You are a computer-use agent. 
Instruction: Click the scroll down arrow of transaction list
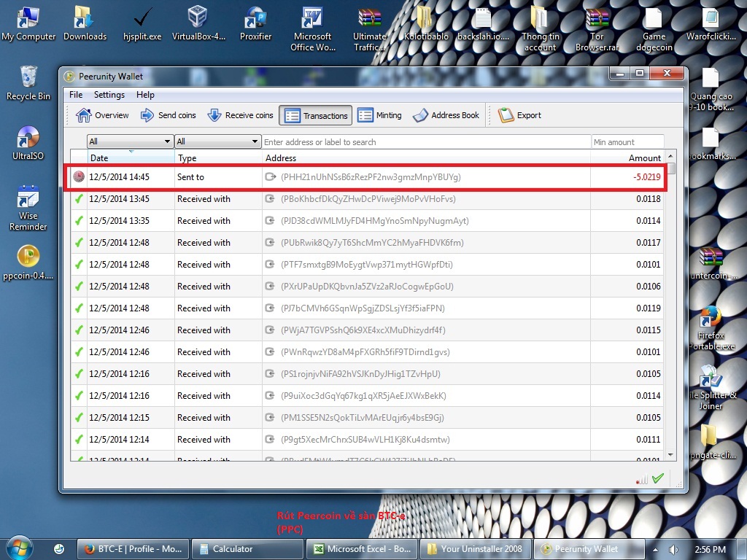point(671,455)
